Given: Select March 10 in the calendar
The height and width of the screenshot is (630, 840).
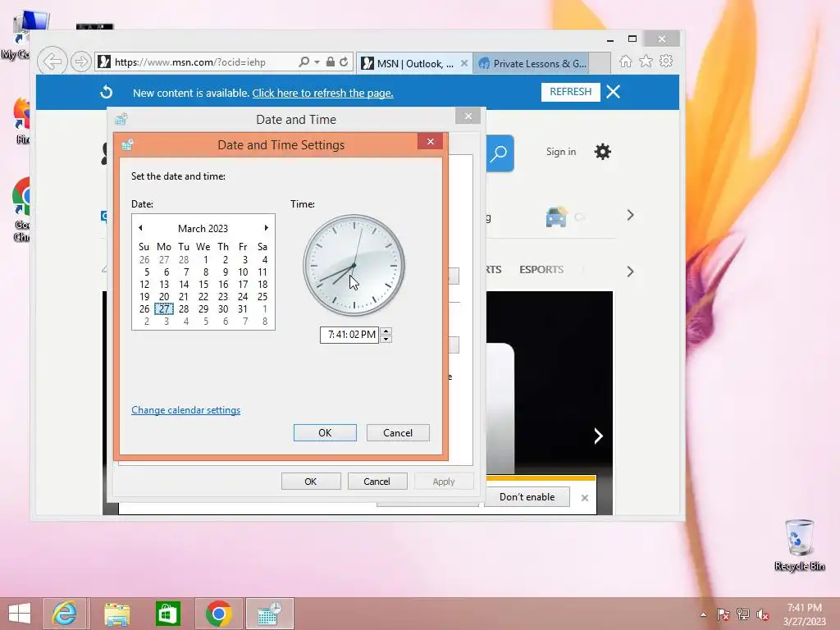Looking at the screenshot, I should pos(243,272).
